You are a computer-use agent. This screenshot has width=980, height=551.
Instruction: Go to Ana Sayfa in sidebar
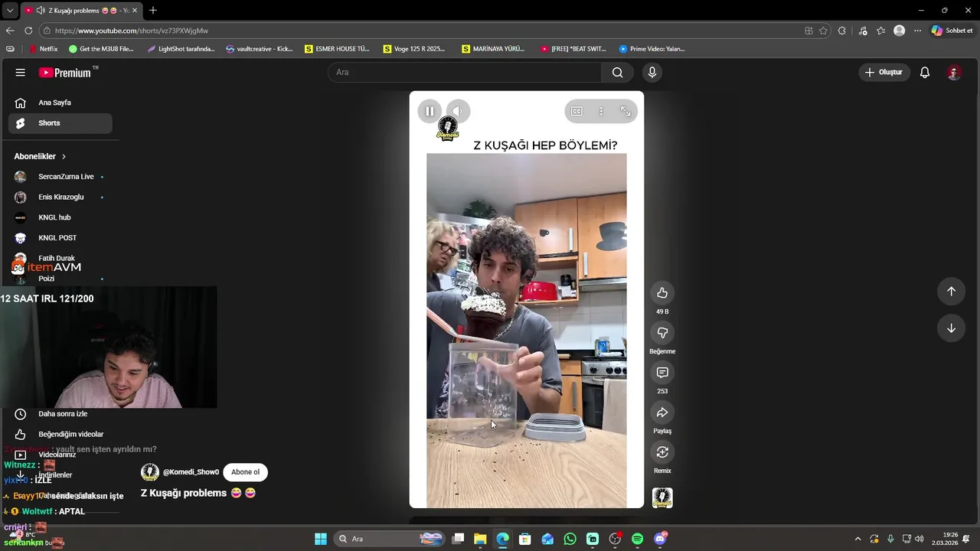coord(60,103)
